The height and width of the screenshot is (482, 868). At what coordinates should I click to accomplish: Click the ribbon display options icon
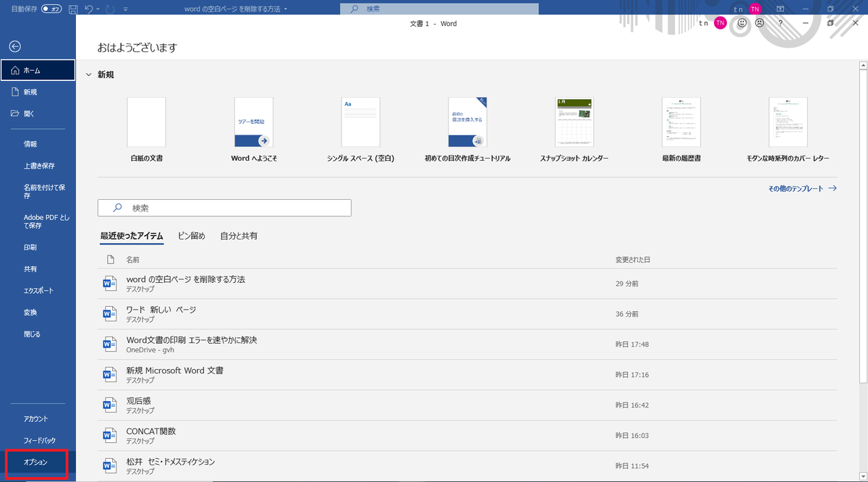click(x=780, y=9)
